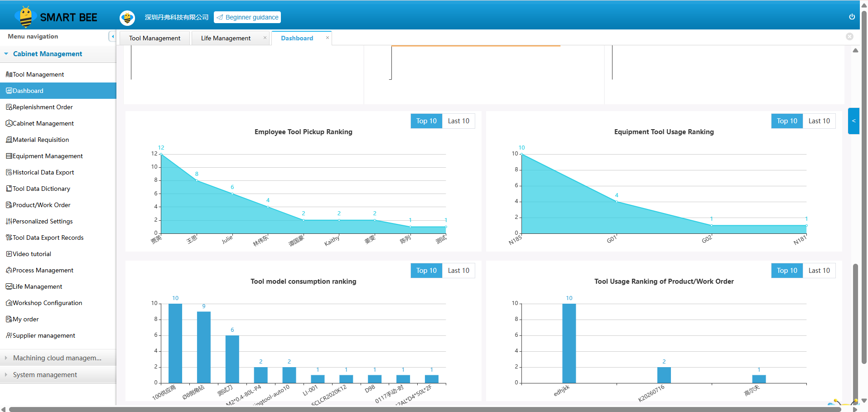The height and width of the screenshot is (412, 868).
Task: Collapse the menu navigation sidebar arrow
Action: coord(112,37)
